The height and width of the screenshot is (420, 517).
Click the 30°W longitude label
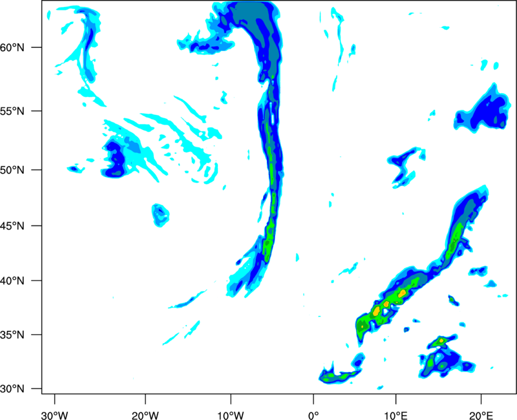55,415
